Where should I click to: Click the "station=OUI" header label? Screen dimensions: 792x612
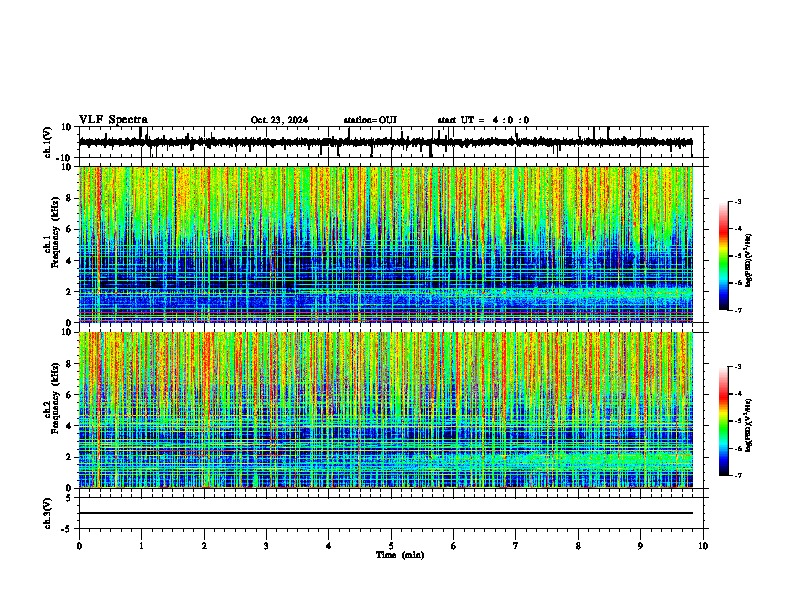click(x=370, y=120)
